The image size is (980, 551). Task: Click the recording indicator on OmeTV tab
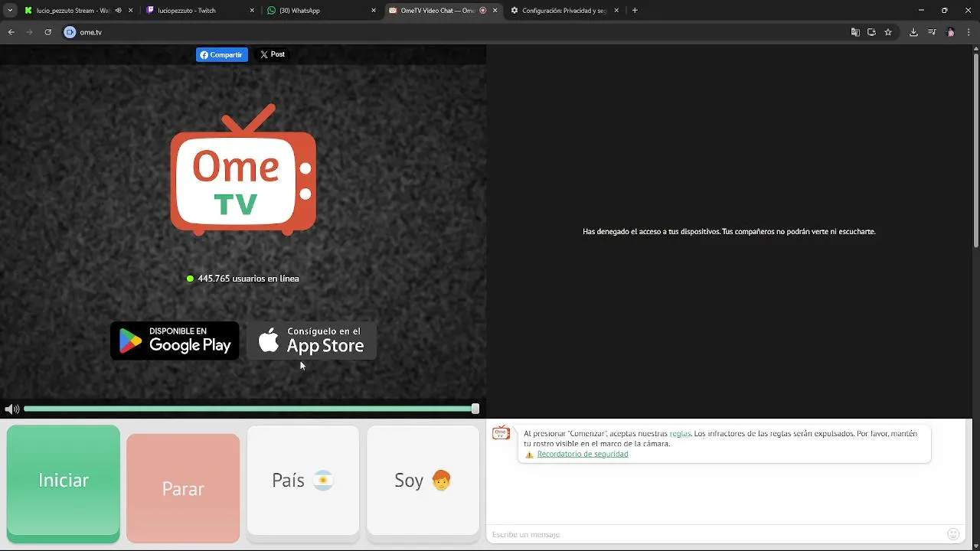(483, 11)
